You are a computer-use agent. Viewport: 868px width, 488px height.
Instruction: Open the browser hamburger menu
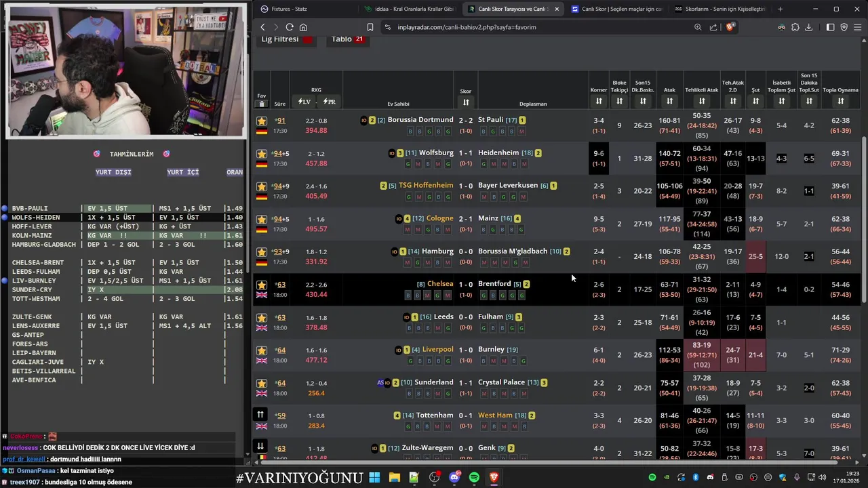pyautogui.click(x=858, y=27)
